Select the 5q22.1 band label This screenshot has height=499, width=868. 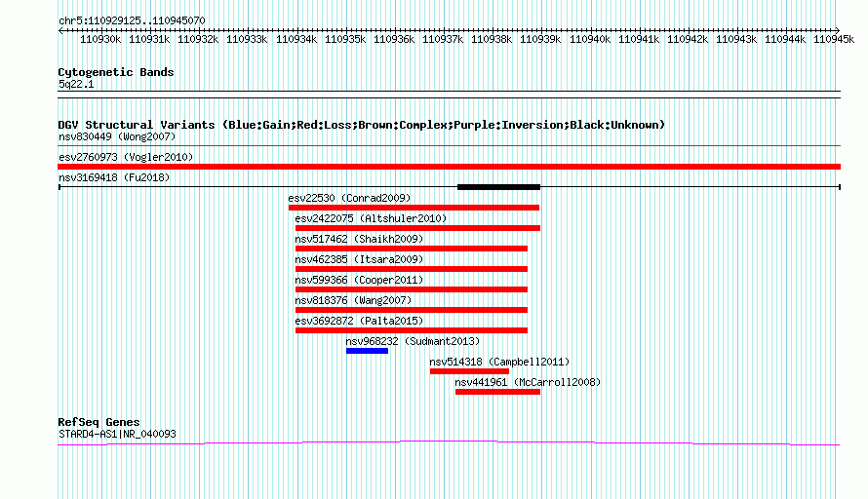point(76,84)
